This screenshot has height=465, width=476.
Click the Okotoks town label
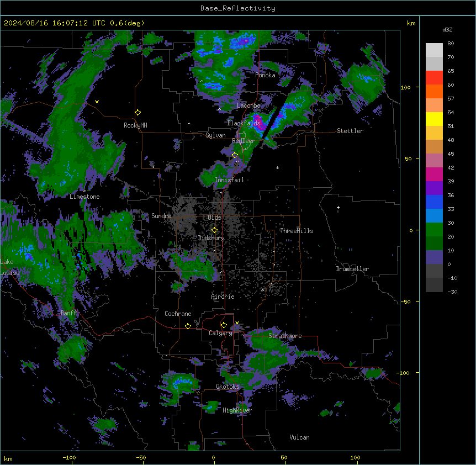pyautogui.click(x=228, y=387)
